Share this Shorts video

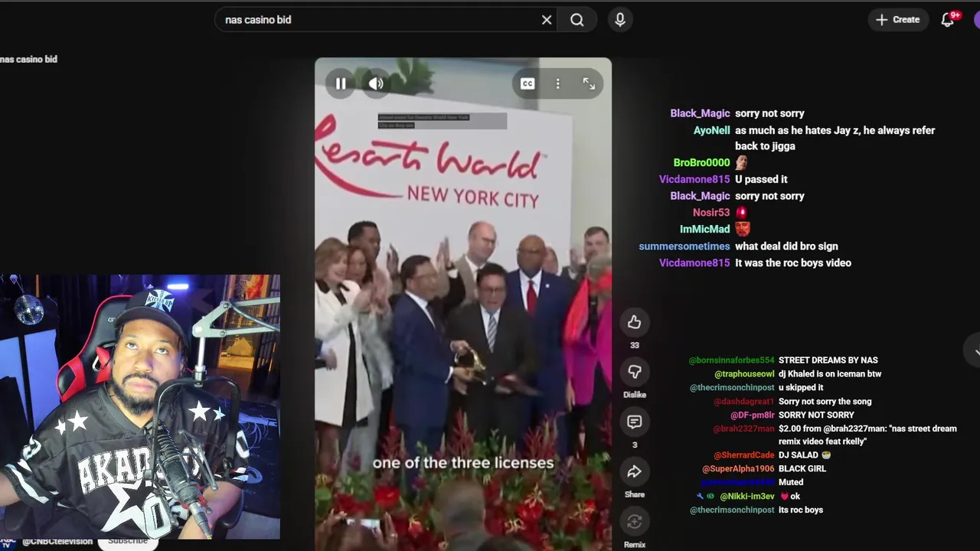click(634, 471)
